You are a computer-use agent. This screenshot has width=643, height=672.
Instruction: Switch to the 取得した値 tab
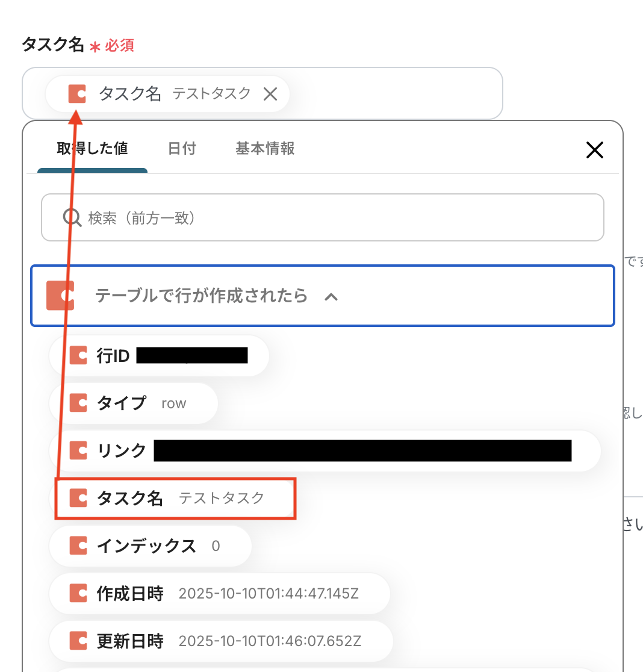[92, 148]
